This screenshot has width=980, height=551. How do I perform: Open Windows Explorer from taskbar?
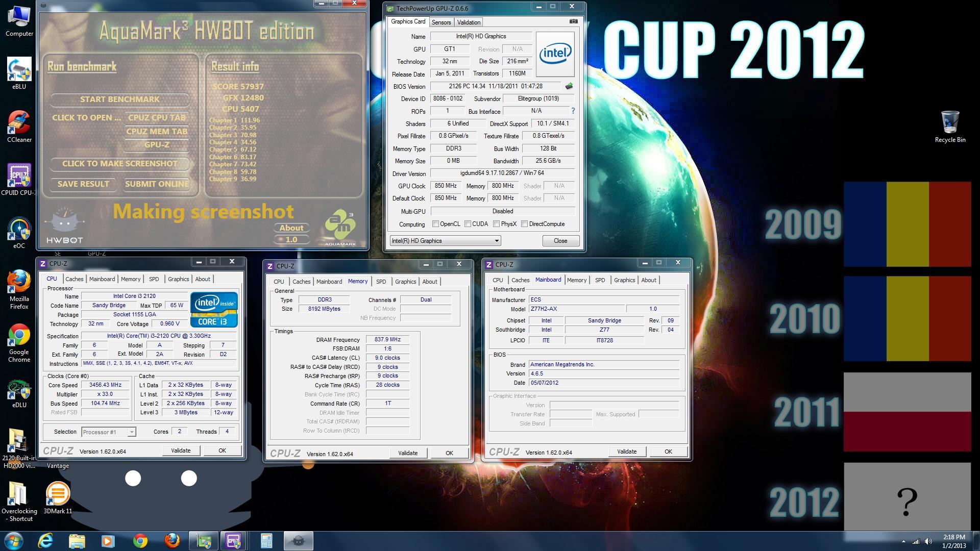77,541
